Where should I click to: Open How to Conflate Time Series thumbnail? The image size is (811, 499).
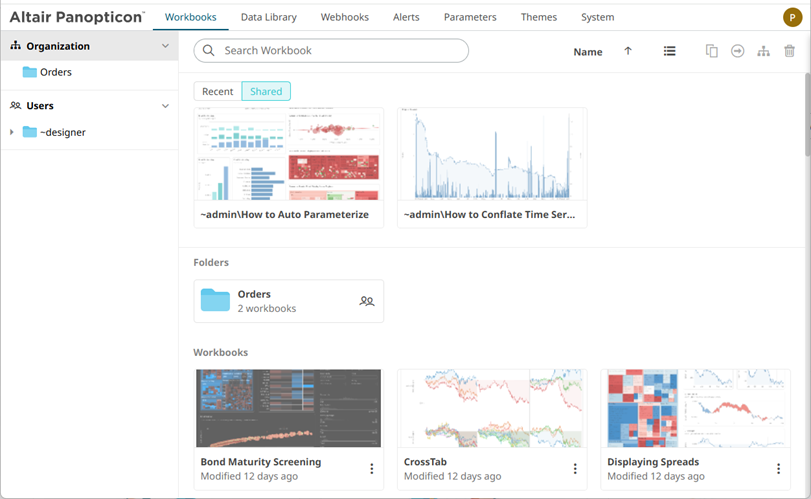[492, 154]
